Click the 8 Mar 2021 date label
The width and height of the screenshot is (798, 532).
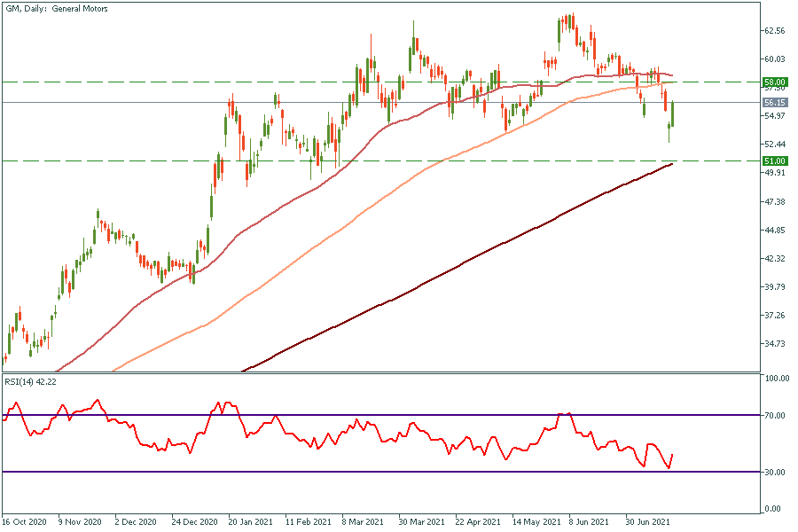pyautogui.click(x=362, y=523)
